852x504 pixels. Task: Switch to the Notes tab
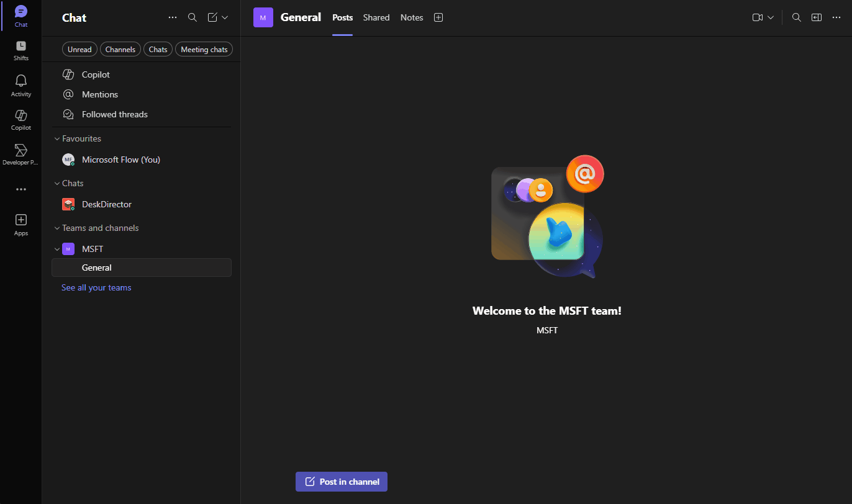[412, 17]
